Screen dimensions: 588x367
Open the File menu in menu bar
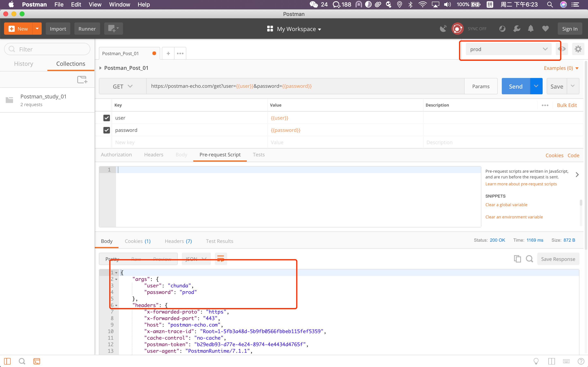59,5
